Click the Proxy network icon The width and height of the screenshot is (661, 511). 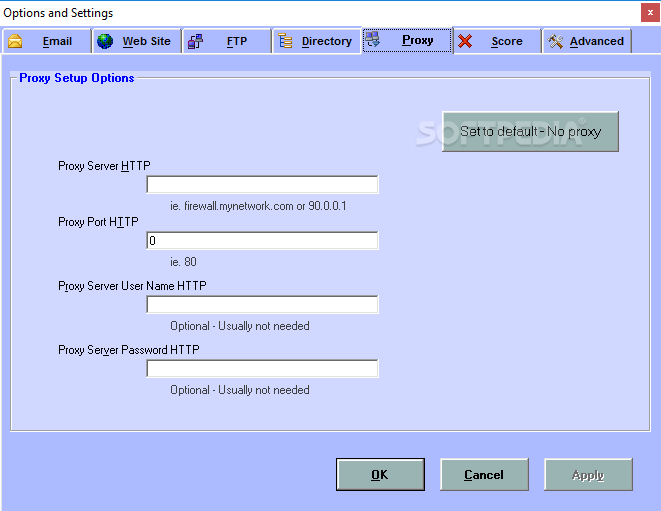373,39
